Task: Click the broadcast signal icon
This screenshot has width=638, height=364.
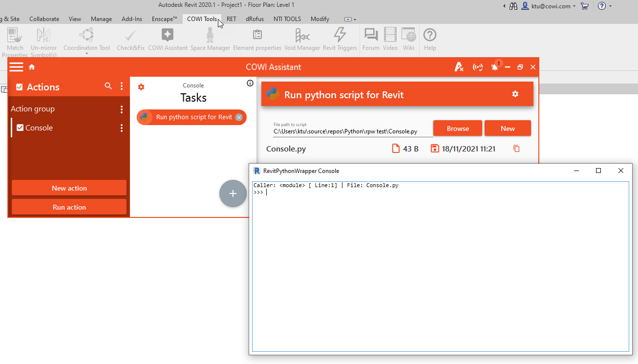Action: (x=478, y=67)
